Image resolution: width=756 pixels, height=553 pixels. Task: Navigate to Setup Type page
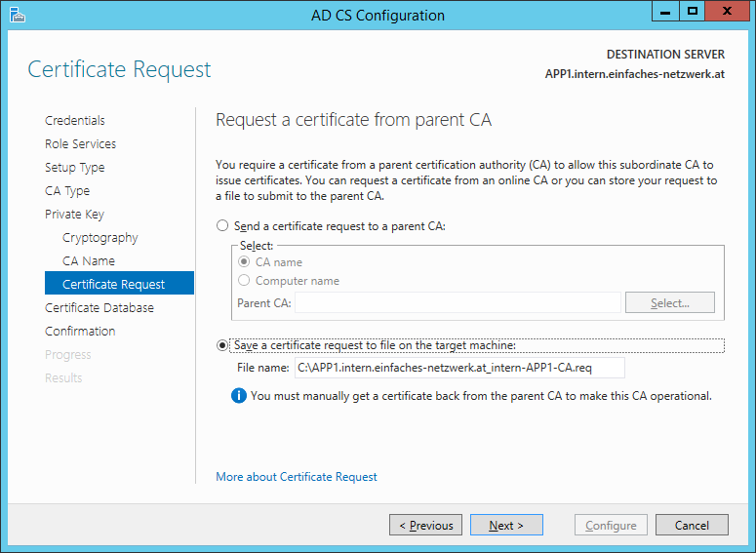[74, 168]
